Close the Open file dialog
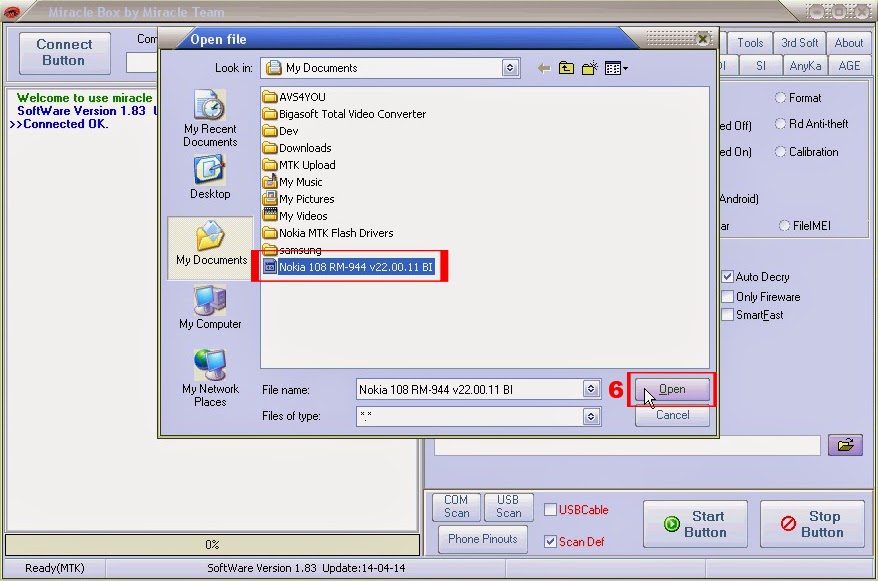The image size is (878, 581). click(702, 39)
